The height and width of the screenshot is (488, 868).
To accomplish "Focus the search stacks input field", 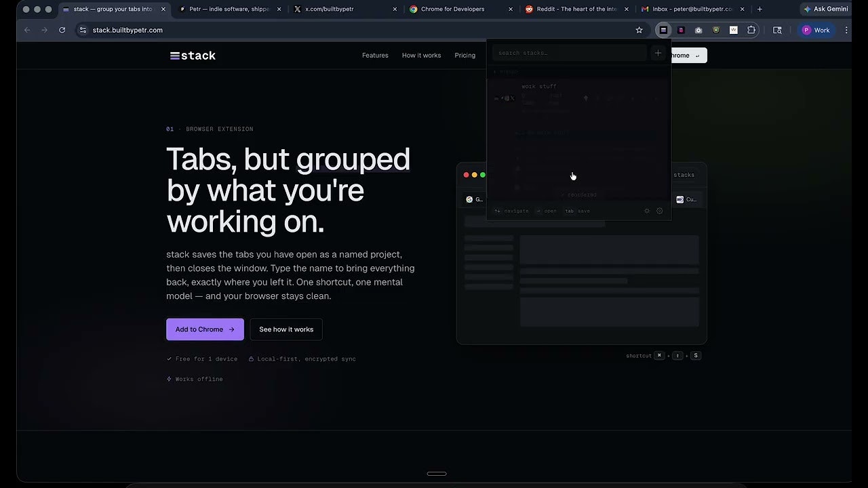I will tap(570, 53).
